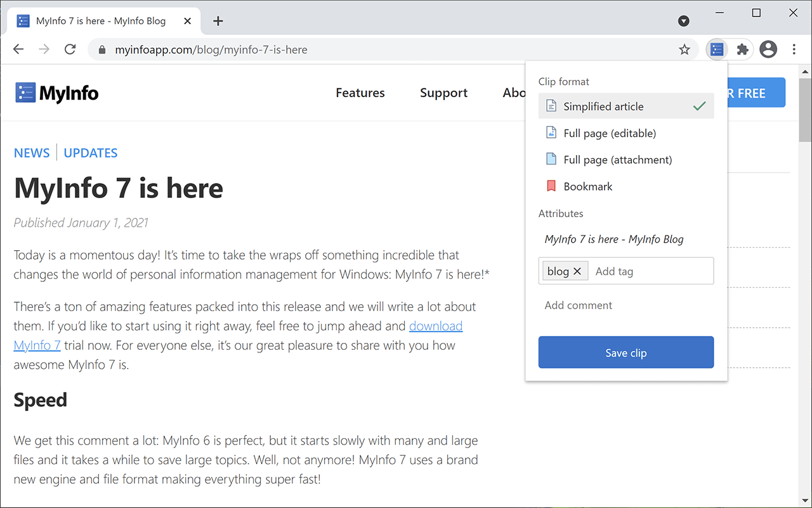The width and height of the screenshot is (812, 508).
Task: Click the forward navigation arrow
Action: [x=44, y=50]
